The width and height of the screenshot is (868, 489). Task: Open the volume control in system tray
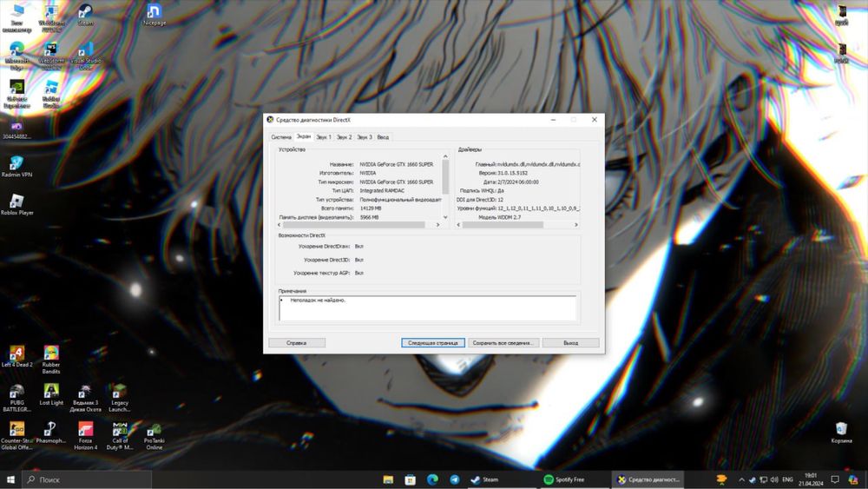[x=774, y=479]
